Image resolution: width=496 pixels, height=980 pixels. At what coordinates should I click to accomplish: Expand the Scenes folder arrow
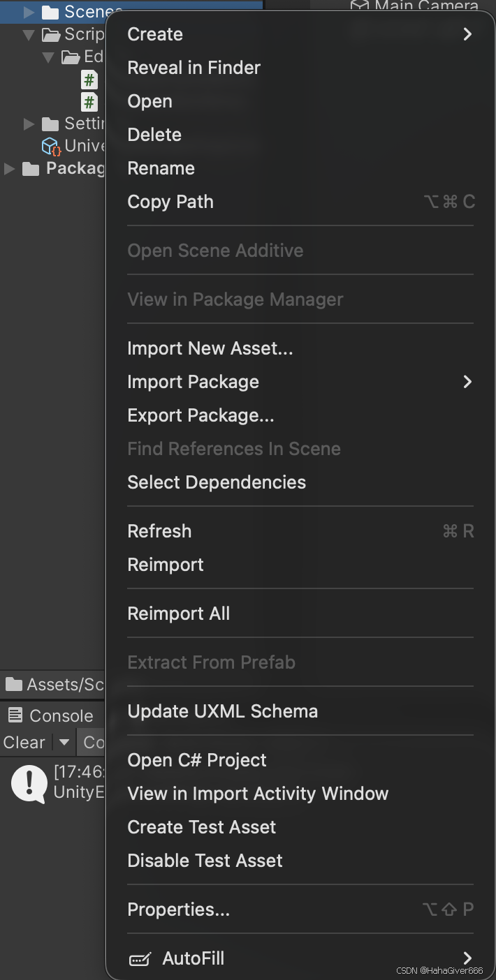(29, 12)
